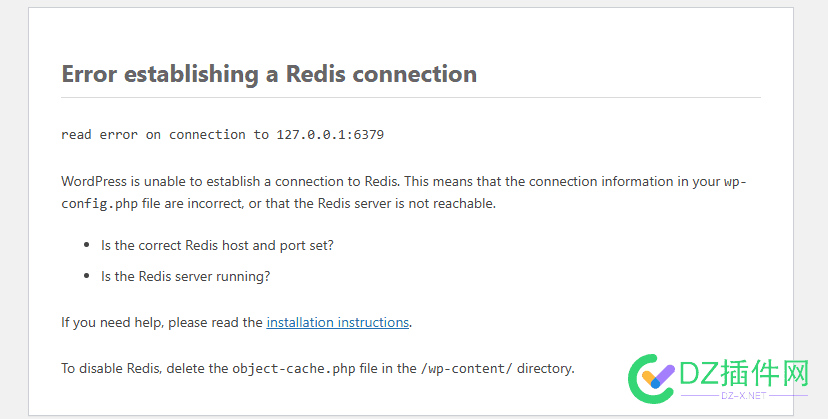Click the DZ-X.NET watermark caption

tap(744, 395)
